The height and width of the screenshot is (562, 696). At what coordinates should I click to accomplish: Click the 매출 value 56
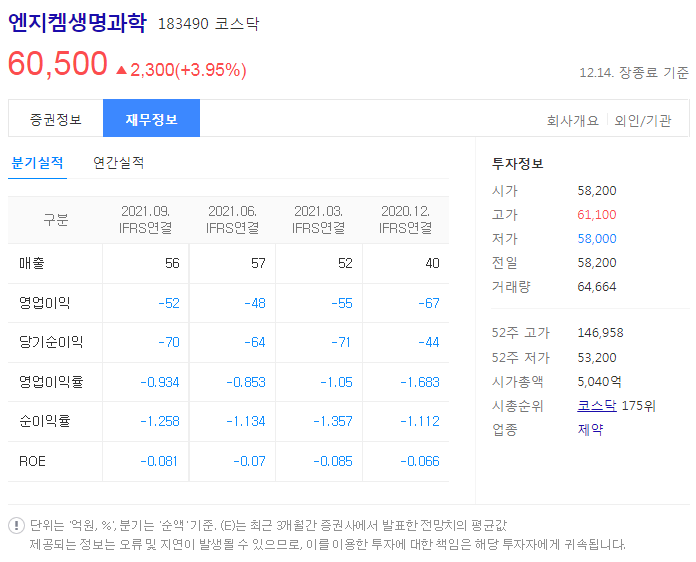coord(172,263)
